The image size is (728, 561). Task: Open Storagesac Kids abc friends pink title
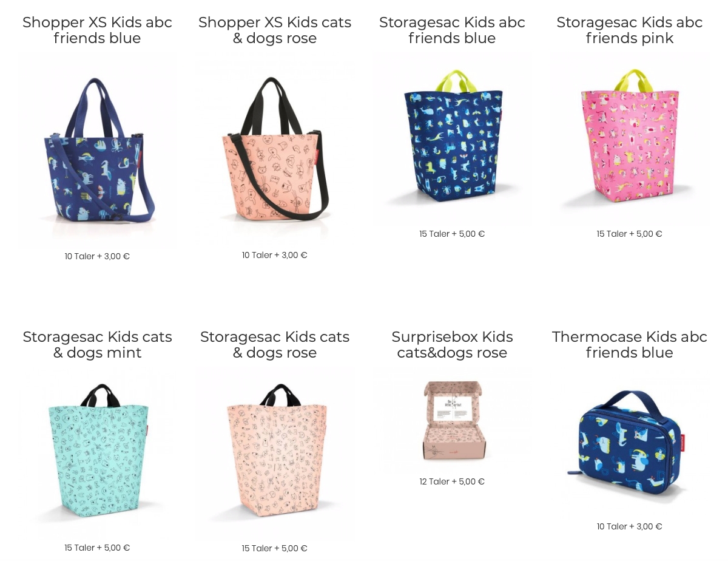click(x=629, y=30)
